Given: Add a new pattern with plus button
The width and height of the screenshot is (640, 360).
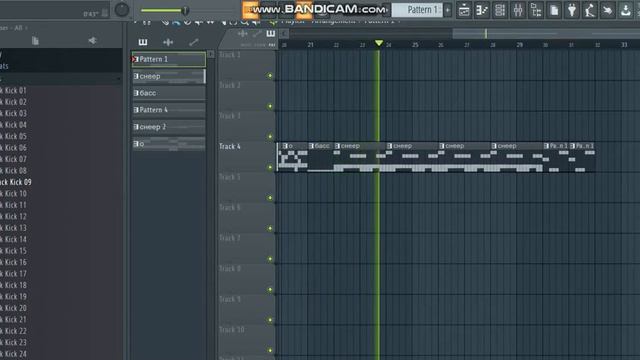Looking at the screenshot, I should [448, 10].
